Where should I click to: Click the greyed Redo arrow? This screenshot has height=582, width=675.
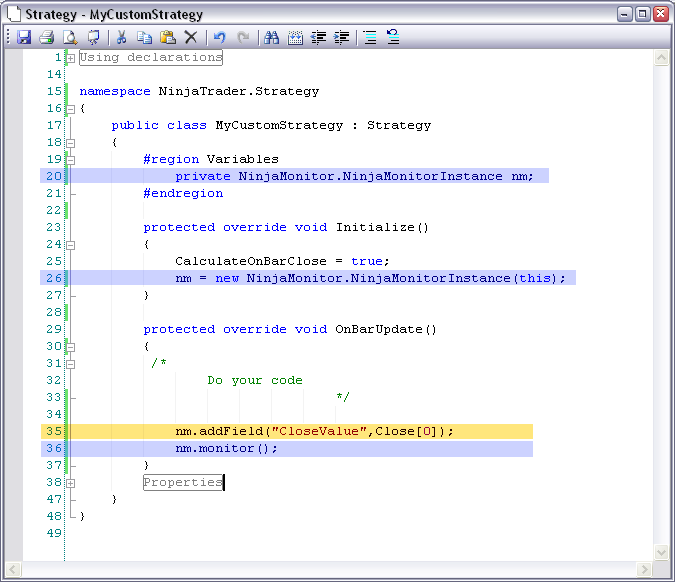click(x=243, y=37)
